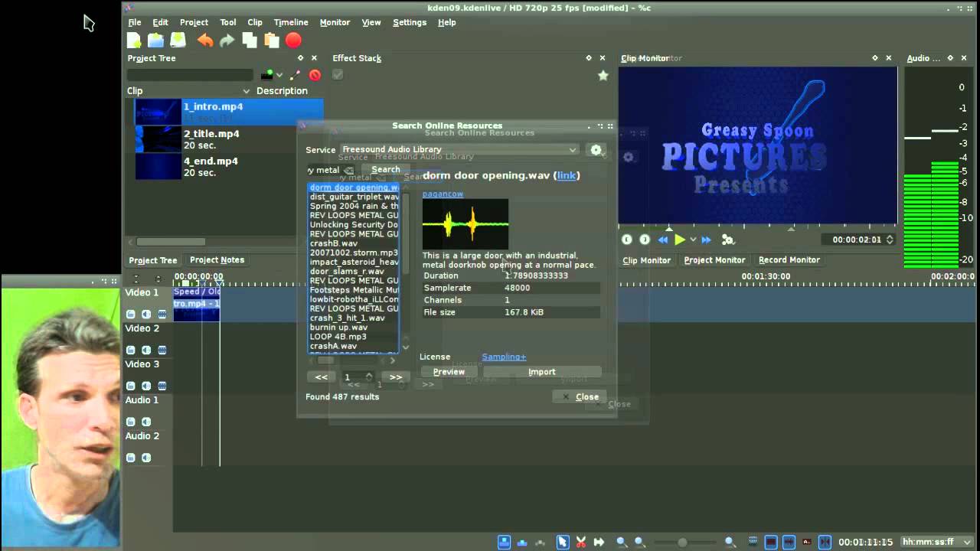Click the Clip Monitor play button
The width and height of the screenshot is (980, 551).
coord(680,240)
